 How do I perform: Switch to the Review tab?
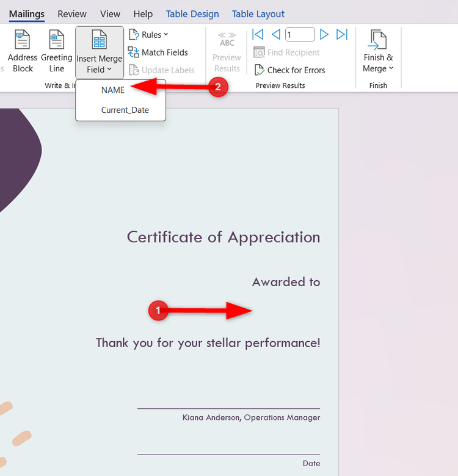click(72, 14)
